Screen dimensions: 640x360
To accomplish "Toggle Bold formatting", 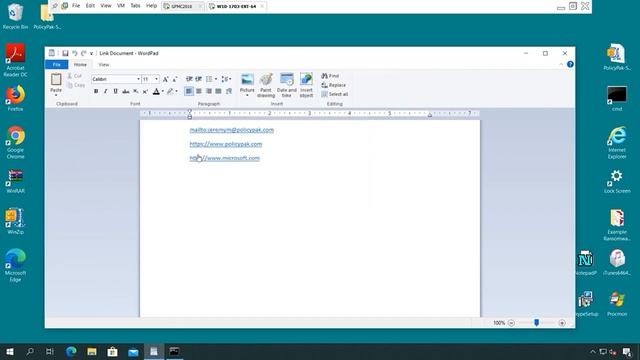I will click(96, 91).
